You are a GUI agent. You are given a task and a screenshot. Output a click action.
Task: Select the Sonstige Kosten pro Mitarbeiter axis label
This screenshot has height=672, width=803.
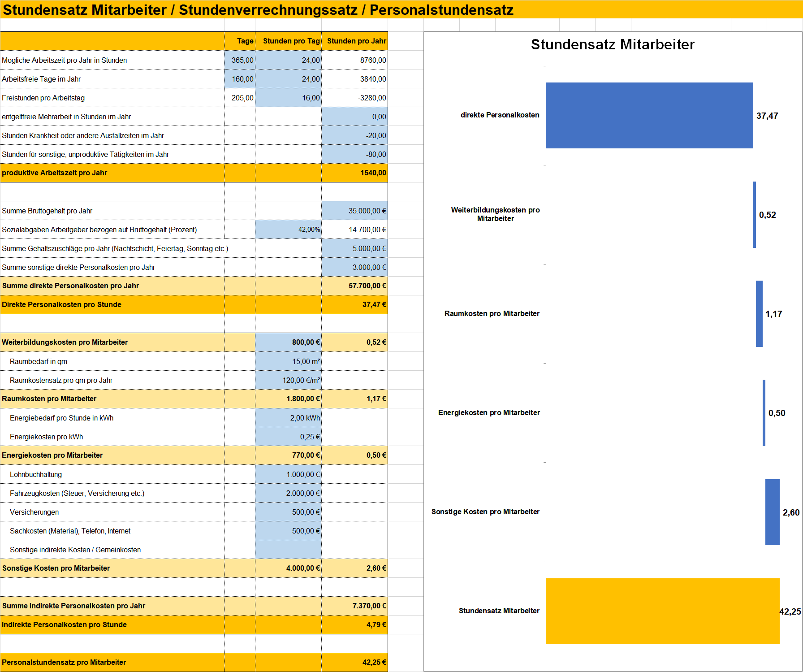pyautogui.click(x=485, y=512)
